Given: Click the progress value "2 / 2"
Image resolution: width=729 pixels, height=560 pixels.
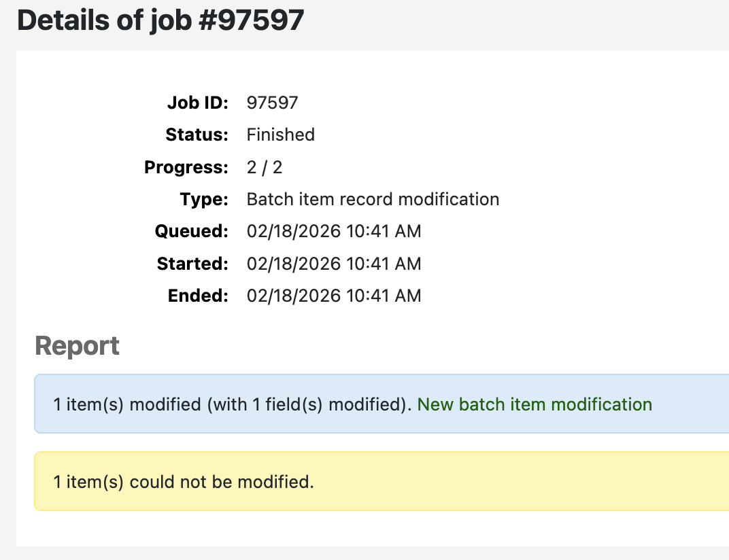Looking at the screenshot, I should click(264, 167).
